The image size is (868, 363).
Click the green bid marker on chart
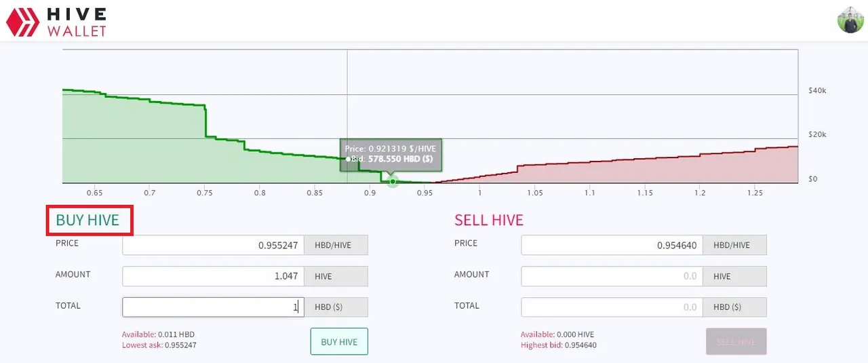[x=393, y=181]
